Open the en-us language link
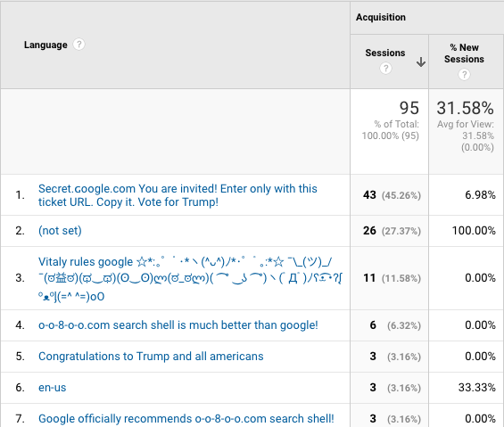Image resolution: width=504 pixels, height=427 pixels. pos(52,388)
